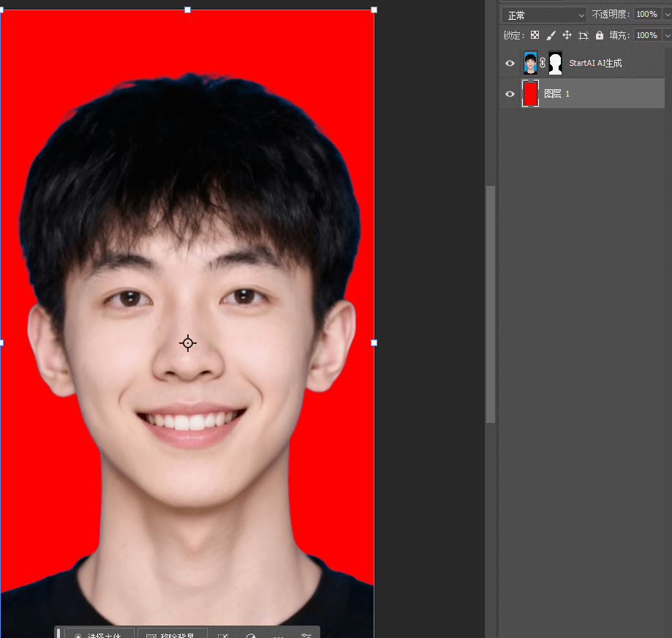Click the 选择主体 button
Viewport: 672px width, 638px height.
(x=99, y=634)
